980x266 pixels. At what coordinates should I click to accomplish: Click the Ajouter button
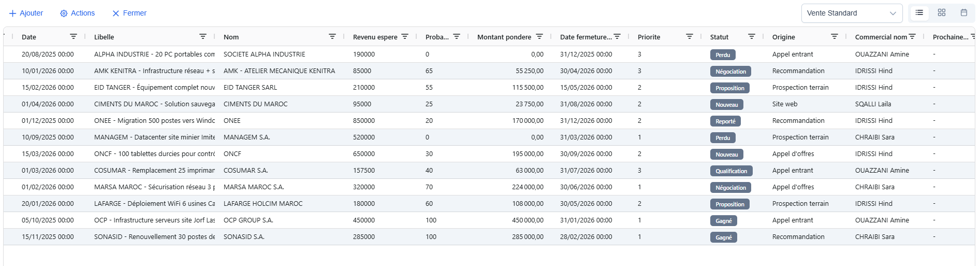pyautogui.click(x=26, y=13)
